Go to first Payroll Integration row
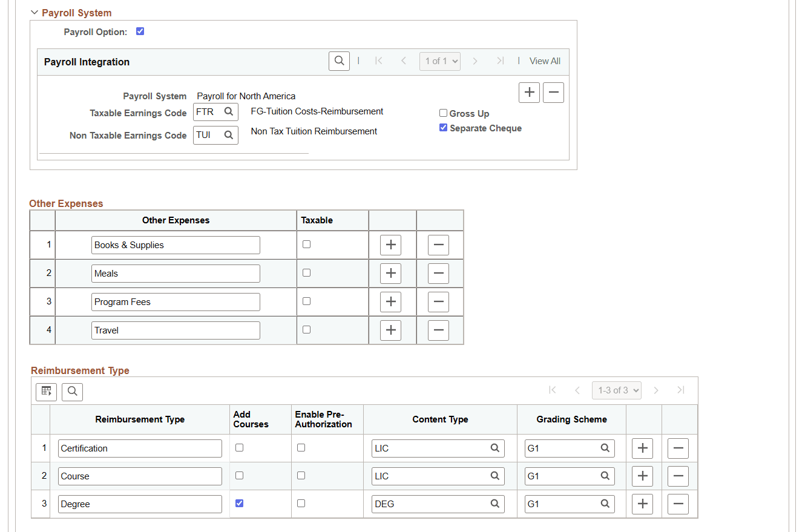The image size is (808, 532). pos(378,61)
